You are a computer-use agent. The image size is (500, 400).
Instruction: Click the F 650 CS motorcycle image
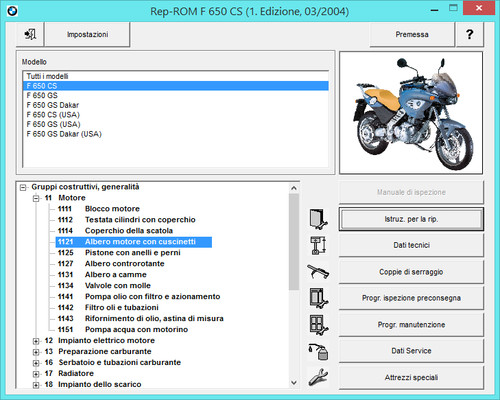[x=411, y=113]
